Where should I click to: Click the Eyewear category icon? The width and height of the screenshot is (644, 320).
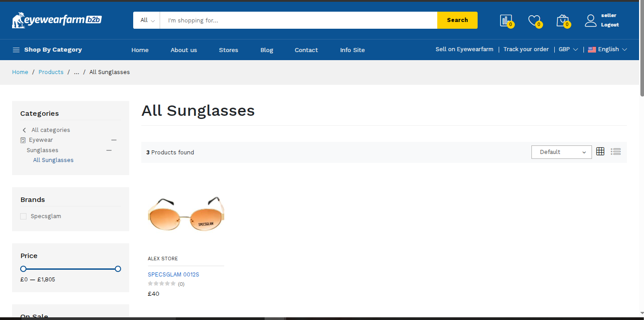tap(23, 140)
